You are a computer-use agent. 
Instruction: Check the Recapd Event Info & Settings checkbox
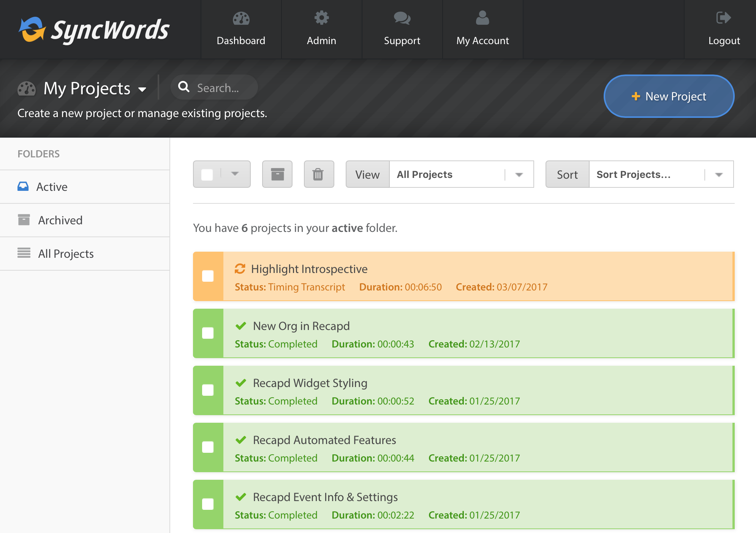pyautogui.click(x=208, y=504)
